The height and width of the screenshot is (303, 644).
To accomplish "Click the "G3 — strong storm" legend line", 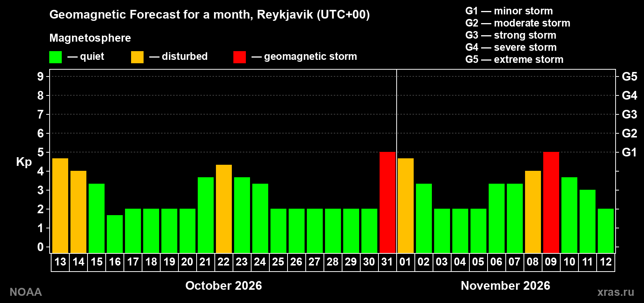I will (x=511, y=35).
